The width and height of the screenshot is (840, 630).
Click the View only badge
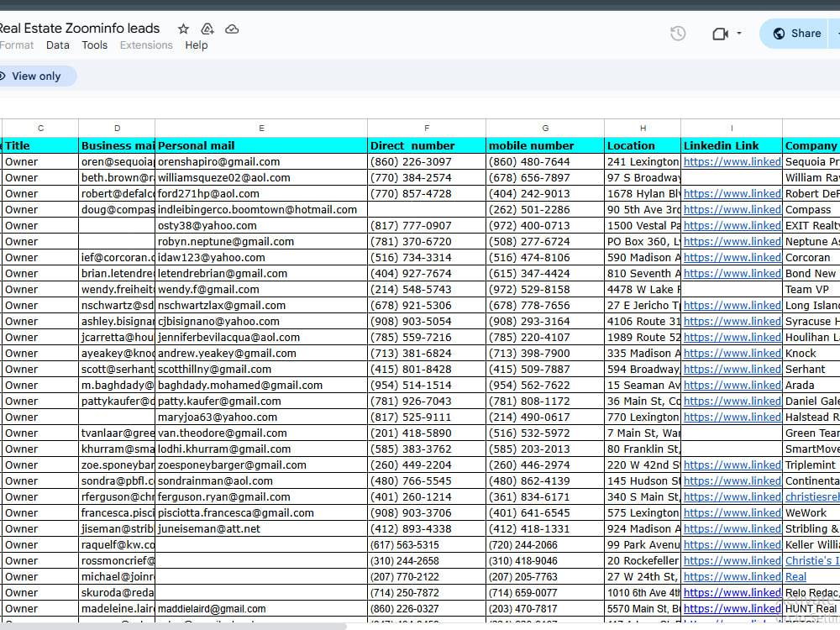pyautogui.click(x=35, y=76)
